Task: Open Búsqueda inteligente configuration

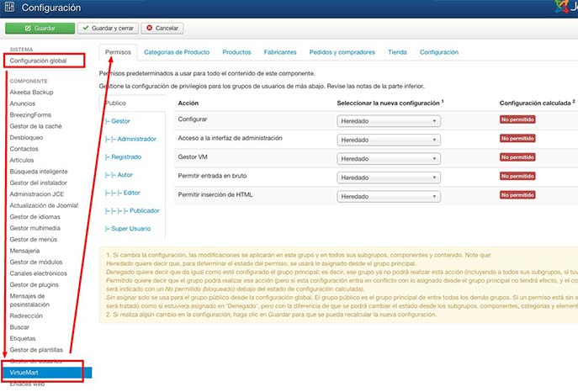Action: click(x=39, y=172)
